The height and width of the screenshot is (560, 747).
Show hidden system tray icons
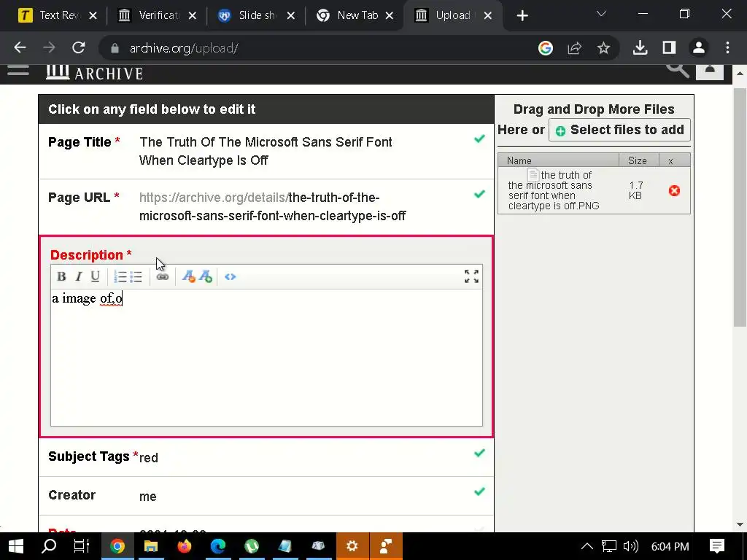point(587,546)
